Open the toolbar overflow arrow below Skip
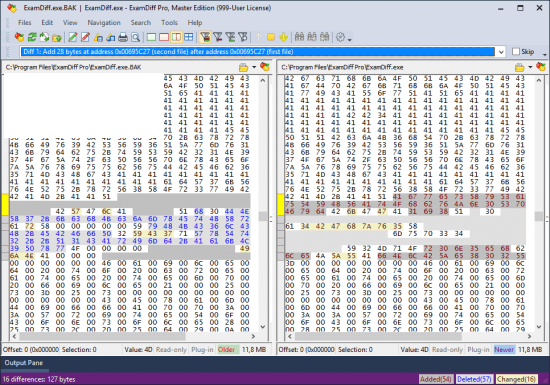 click(544, 55)
